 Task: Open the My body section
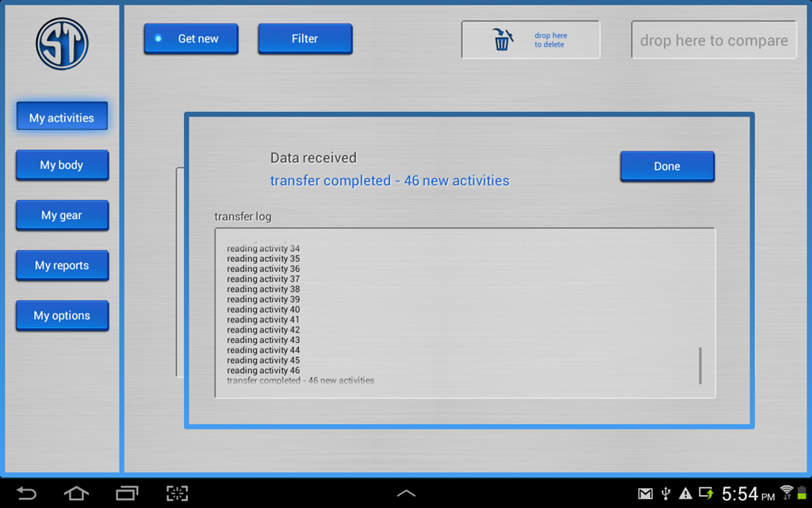pyautogui.click(x=62, y=165)
